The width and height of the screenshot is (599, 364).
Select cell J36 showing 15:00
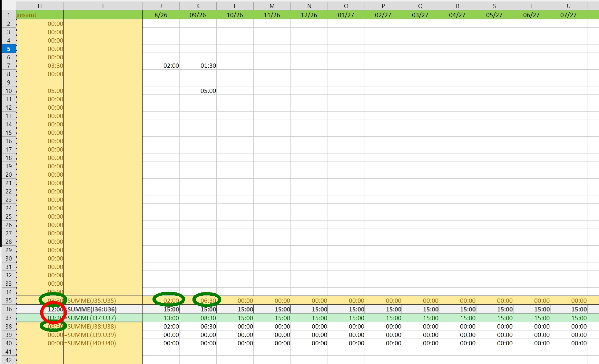(x=161, y=309)
